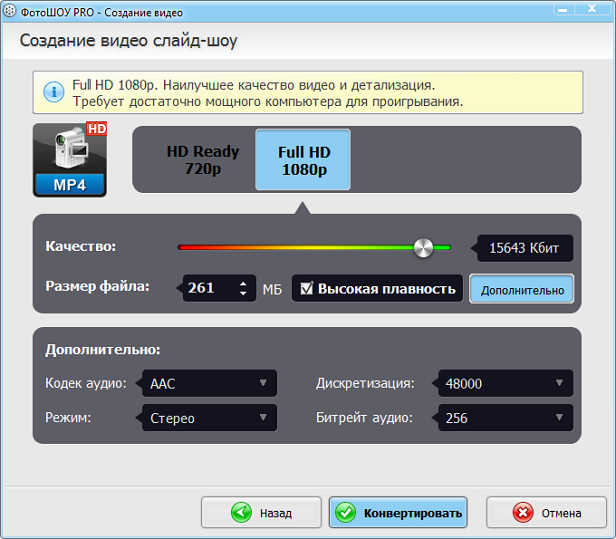Toggle the Высокая плавность checkbox
This screenshot has width=616, height=539.
tap(307, 288)
